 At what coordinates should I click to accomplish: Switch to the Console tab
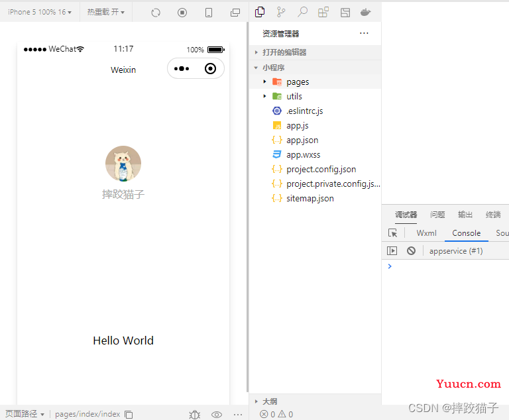click(466, 233)
